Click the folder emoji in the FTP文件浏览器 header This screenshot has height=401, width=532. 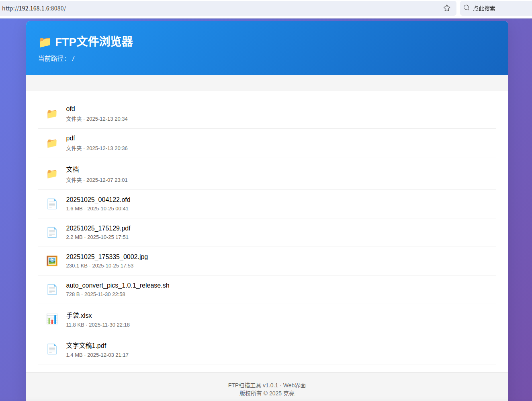(45, 42)
